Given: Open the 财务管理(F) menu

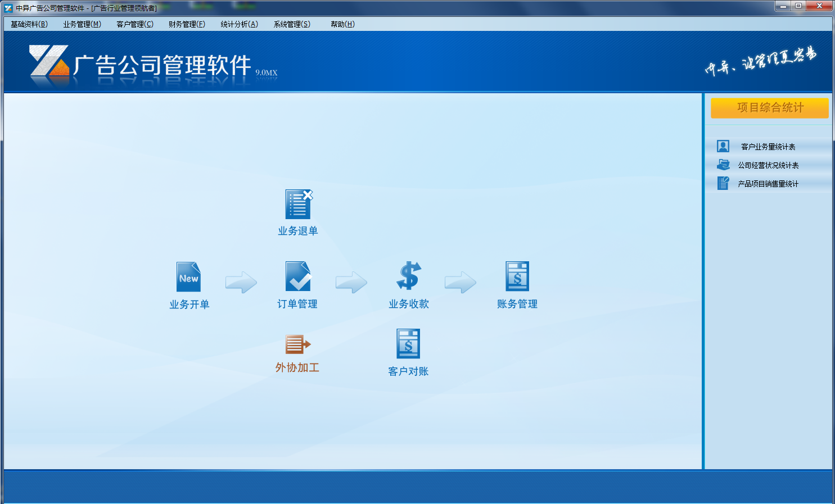Looking at the screenshot, I should pyautogui.click(x=187, y=24).
